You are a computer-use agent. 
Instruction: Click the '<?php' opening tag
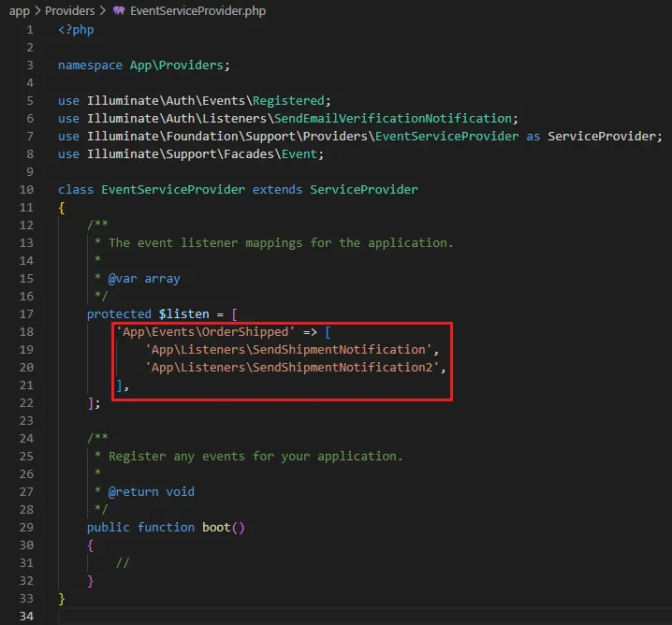click(76, 30)
